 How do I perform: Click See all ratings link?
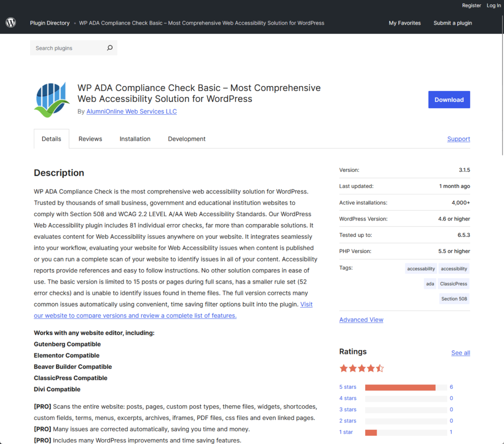click(461, 353)
